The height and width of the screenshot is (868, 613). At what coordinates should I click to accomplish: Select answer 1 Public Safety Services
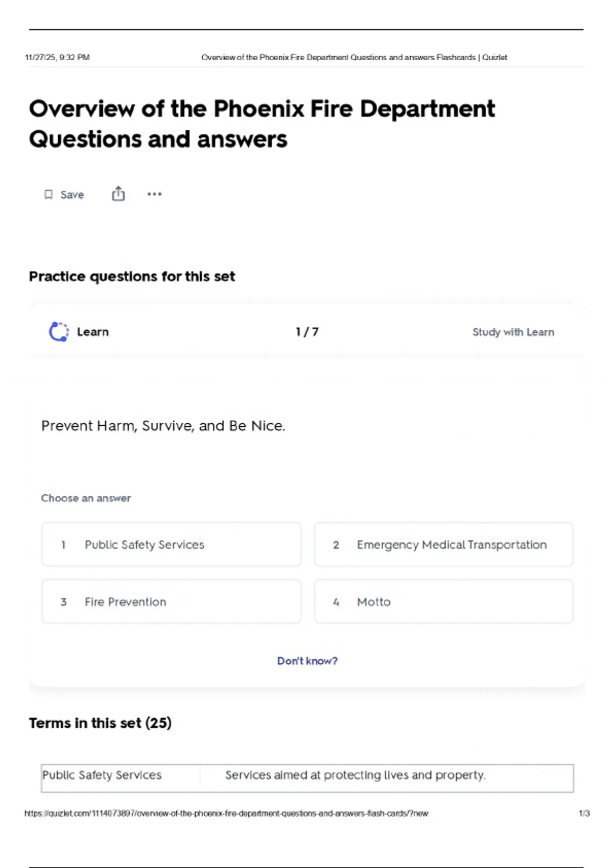[171, 545]
